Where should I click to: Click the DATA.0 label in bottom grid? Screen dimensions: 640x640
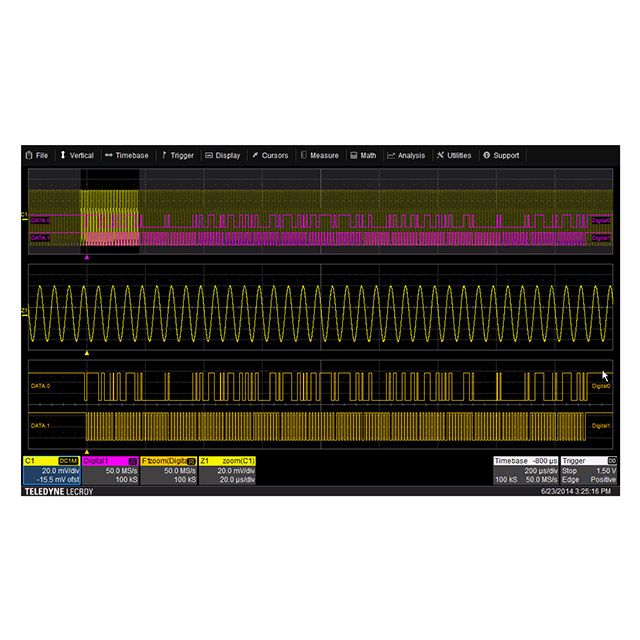(40, 385)
